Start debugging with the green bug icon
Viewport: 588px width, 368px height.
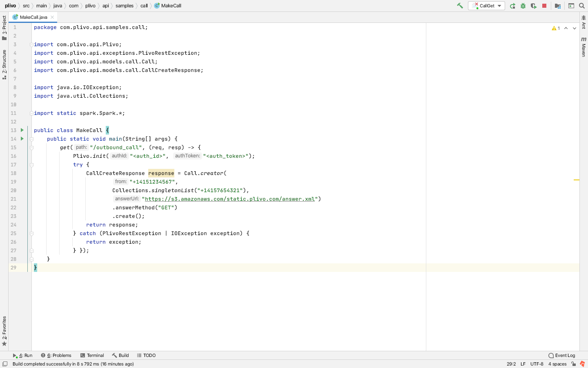click(x=523, y=6)
